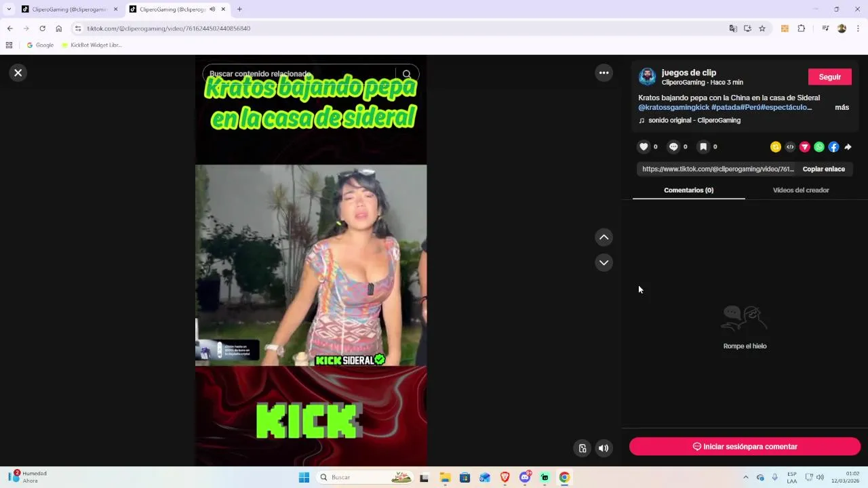Go to the previous video with up chevron
This screenshot has height=488, width=868.
(x=604, y=237)
